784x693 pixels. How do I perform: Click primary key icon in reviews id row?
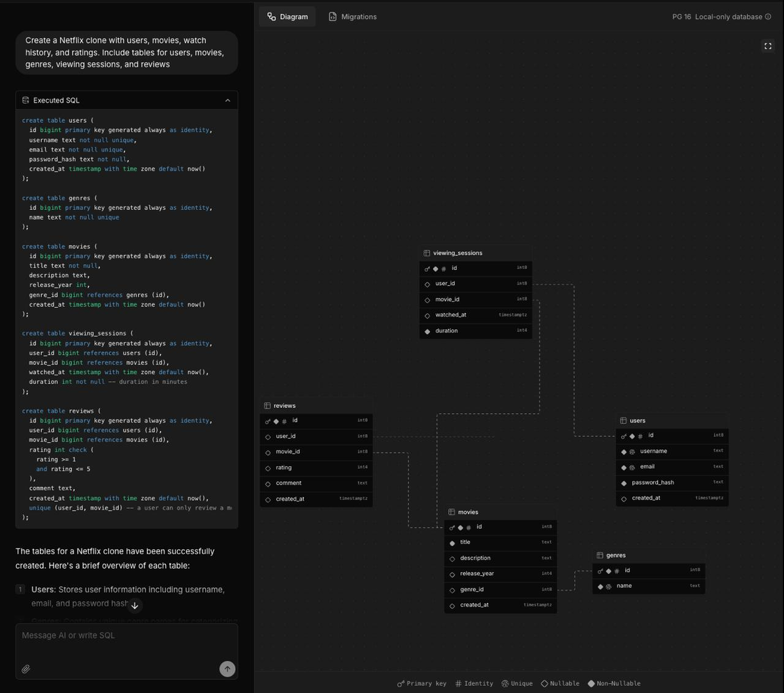coord(268,421)
